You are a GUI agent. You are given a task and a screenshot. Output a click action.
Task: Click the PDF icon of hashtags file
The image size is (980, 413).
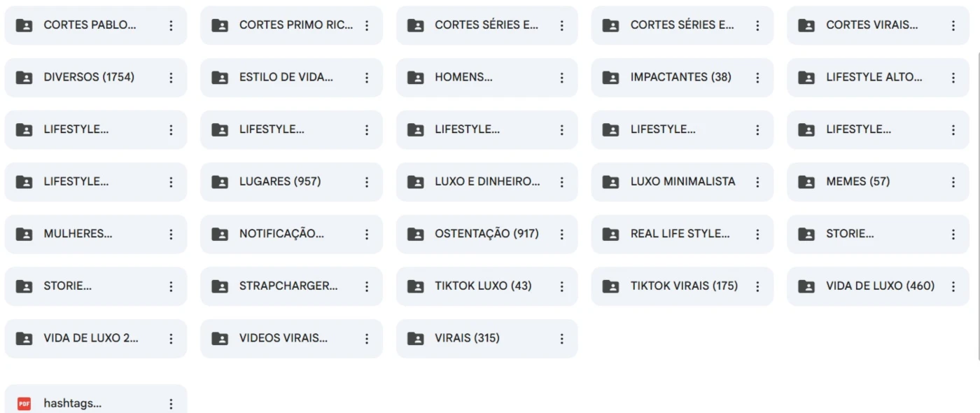coord(24,404)
